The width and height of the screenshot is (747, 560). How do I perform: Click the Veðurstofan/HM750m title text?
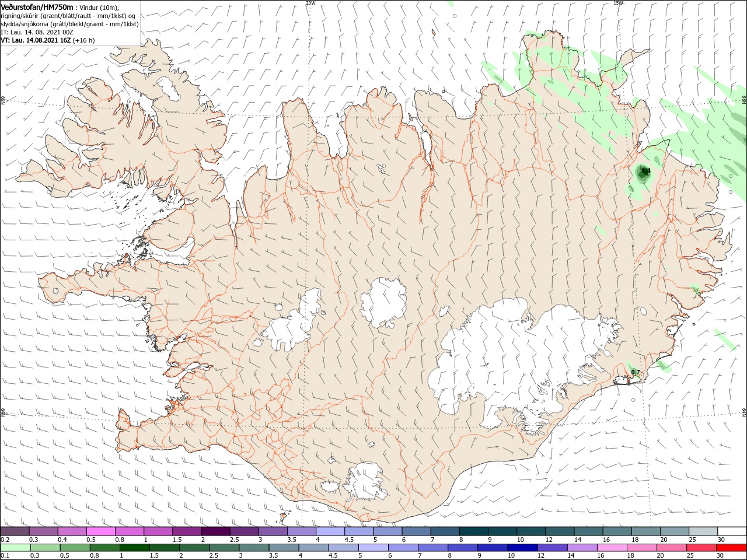[x=37, y=6]
